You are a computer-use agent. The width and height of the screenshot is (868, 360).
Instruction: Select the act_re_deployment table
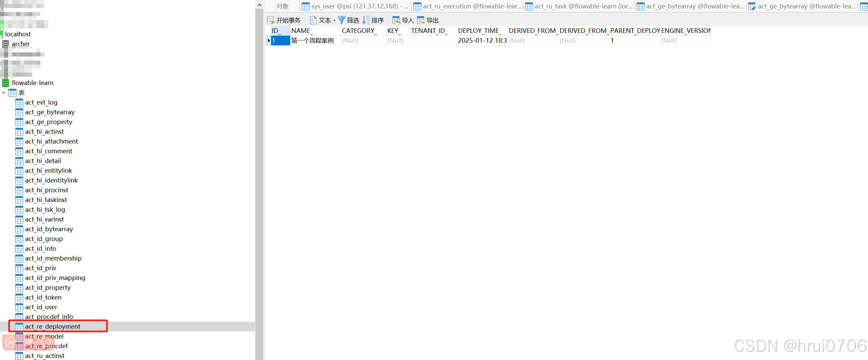52,326
